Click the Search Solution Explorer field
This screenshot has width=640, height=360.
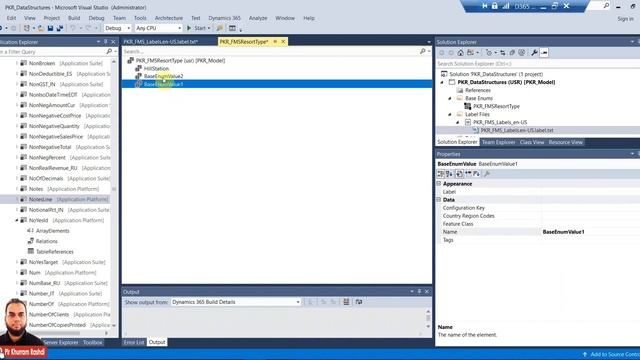pos(537,64)
